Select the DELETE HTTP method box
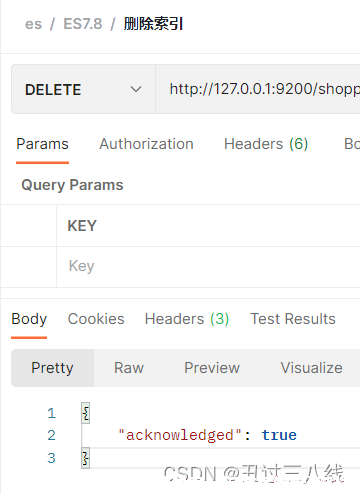360x494 pixels. click(x=83, y=89)
